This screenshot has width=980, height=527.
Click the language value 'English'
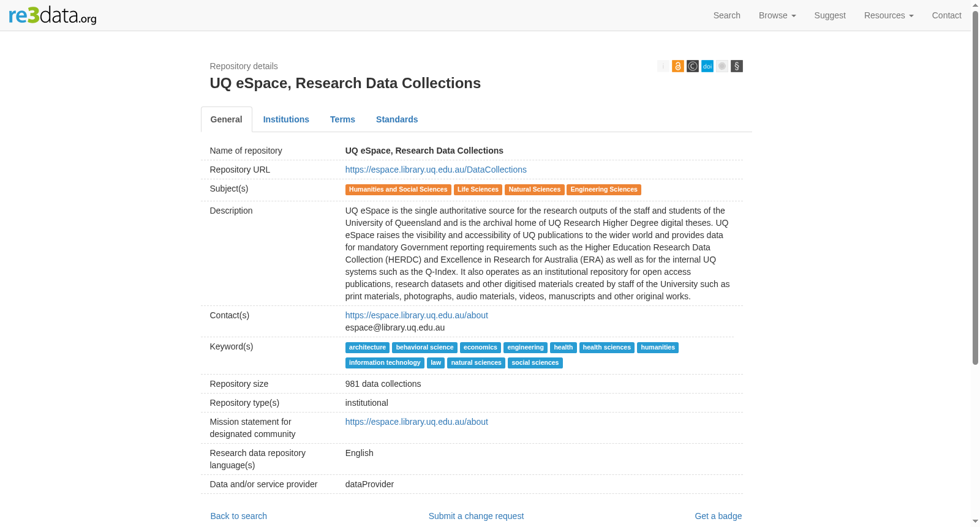360,453
